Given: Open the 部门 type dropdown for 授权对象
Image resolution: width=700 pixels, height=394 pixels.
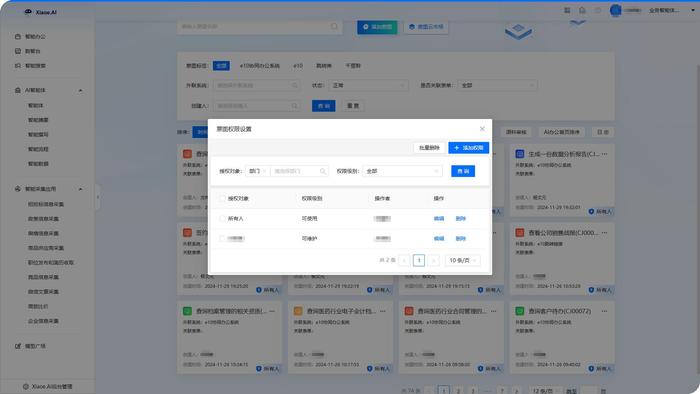Looking at the screenshot, I should [x=258, y=171].
